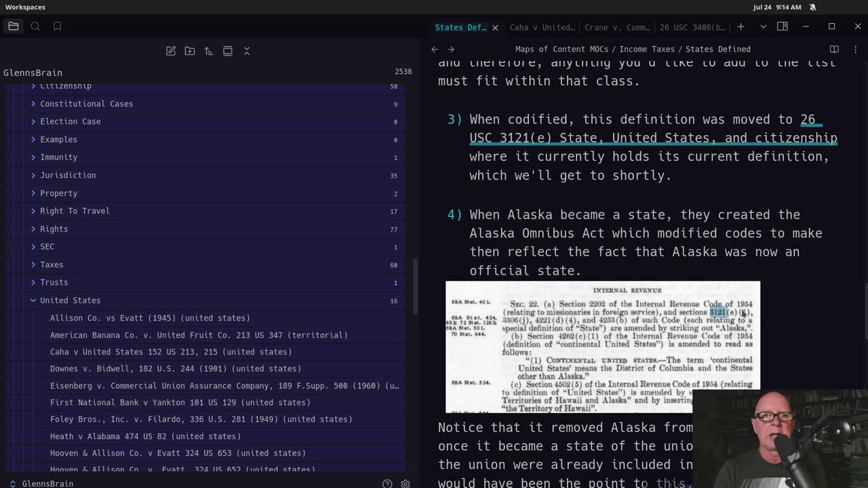
Task: Navigate back with left arrow
Action: [x=435, y=49]
